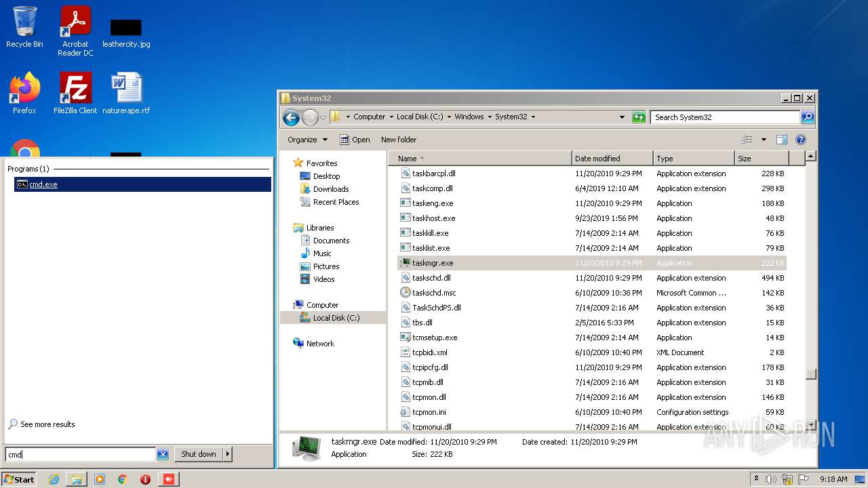Toggle the preview pane icon
The width and height of the screenshot is (868, 488).
tap(782, 140)
